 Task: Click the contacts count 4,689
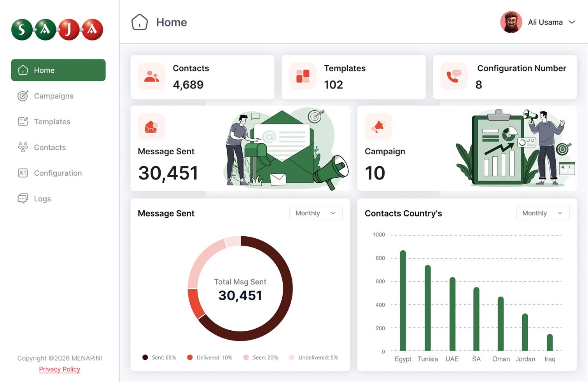coord(188,85)
